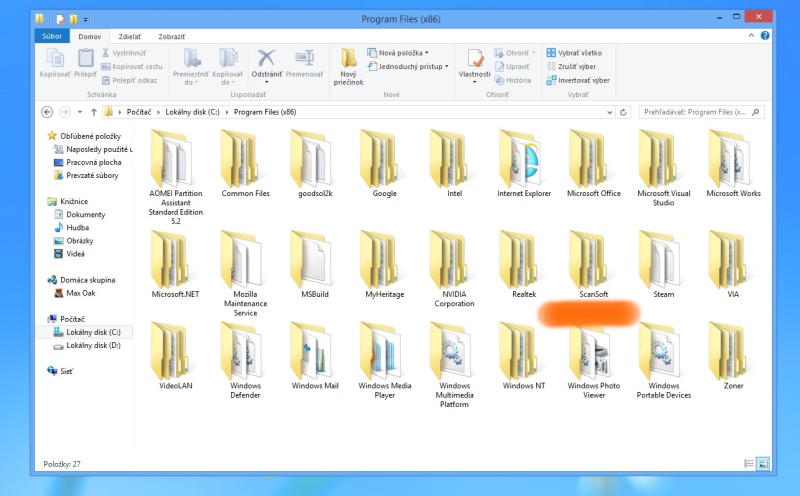Open Dokumenty library in the sidebar

click(79, 215)
